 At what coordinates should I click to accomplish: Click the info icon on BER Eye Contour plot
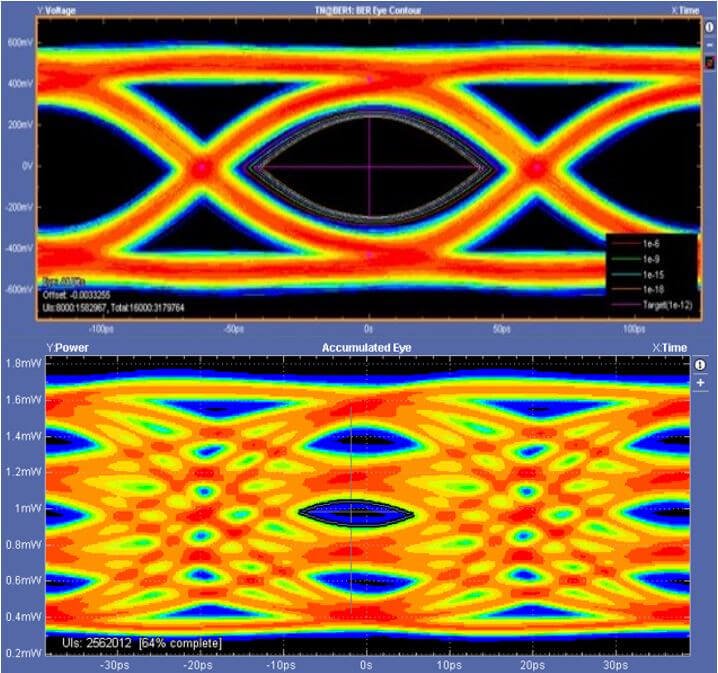709,28
